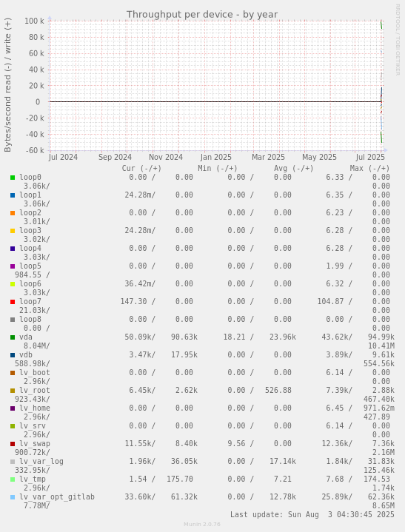Click the zero baseline in the graph
Viewport: 405px width, 532px height.
215,102
